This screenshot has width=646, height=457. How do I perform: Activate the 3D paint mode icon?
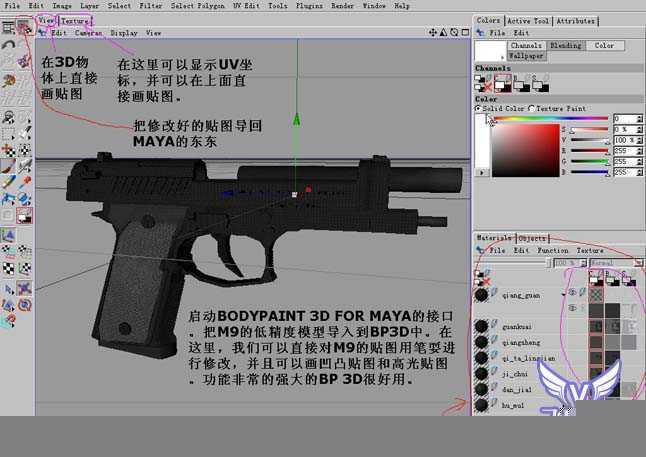click(24, 27)
